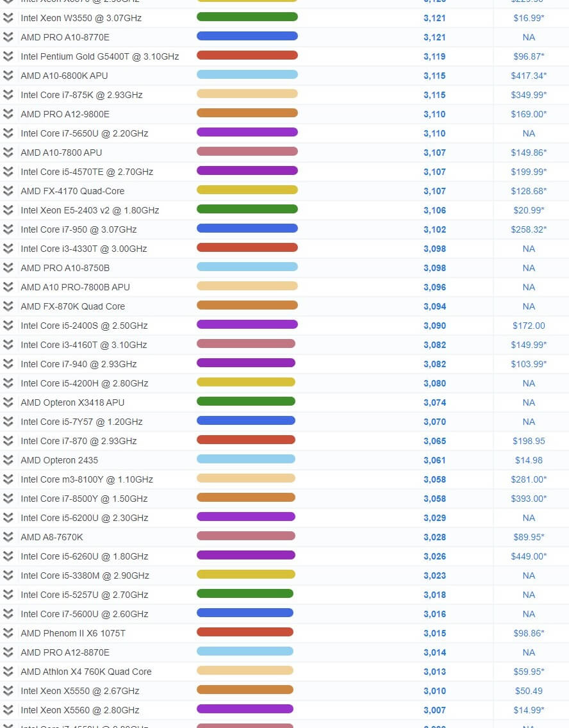Image resolution: width=569 pixels, height=728 pixels.
Task: Expand the AMD A10-6800K APU row chevron
Action: point(8,76)
